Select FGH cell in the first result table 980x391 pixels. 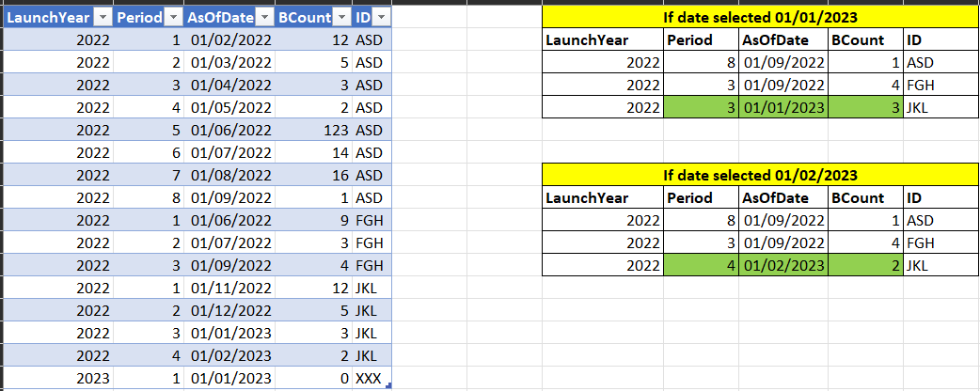pyautogui.click(x=941, y=85)
